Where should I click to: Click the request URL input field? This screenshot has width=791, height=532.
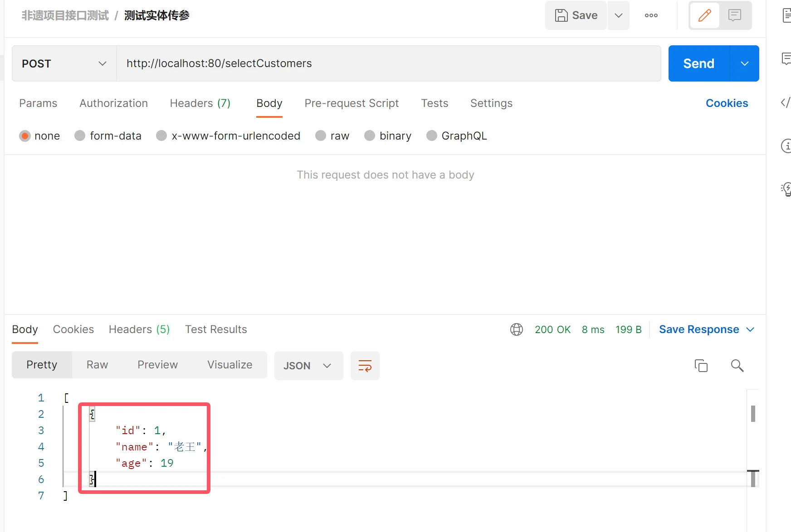point(388,63)
